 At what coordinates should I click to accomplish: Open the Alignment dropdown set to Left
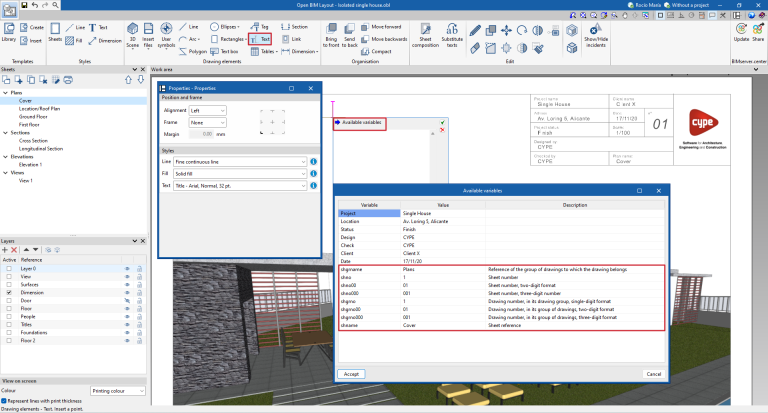[208, 110]
